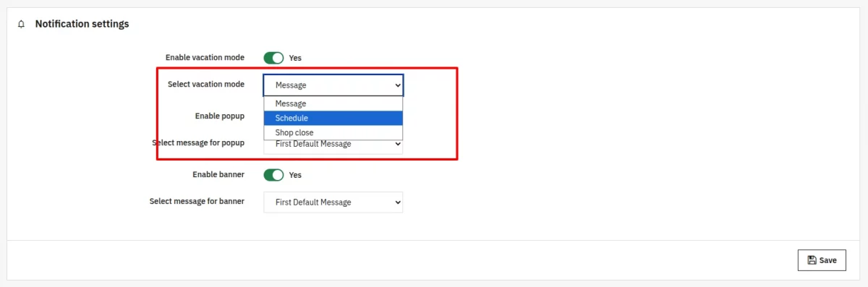Click the Enable banner label
Screen dimensions: 868x287
click(218, 174)
